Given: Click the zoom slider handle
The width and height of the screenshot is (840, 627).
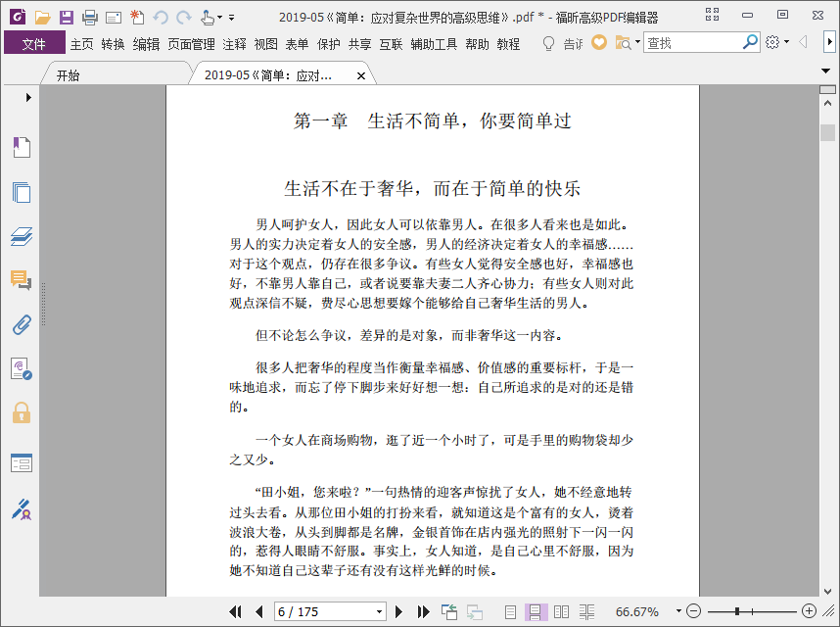Looking at the screenshot, I should tap(737, 611).
